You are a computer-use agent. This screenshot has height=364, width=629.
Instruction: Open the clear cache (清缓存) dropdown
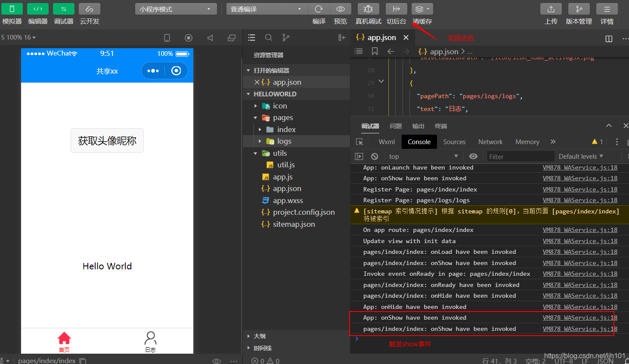tap(422, 9)
